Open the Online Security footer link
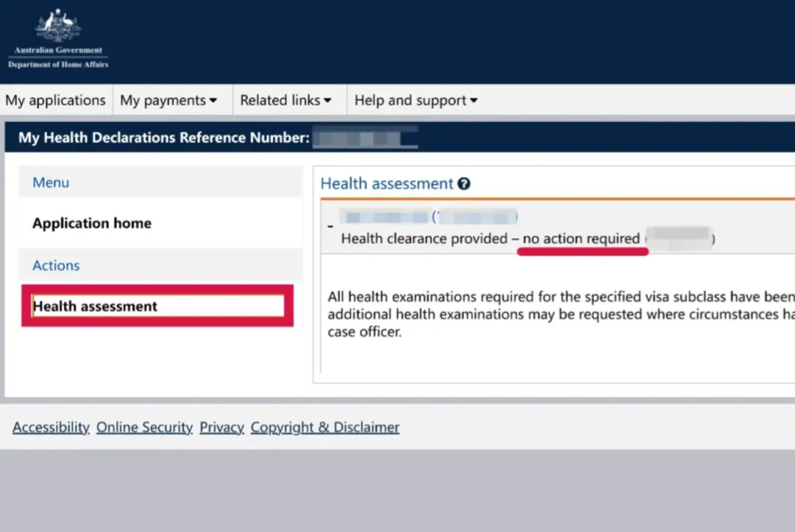 [144, 428]
